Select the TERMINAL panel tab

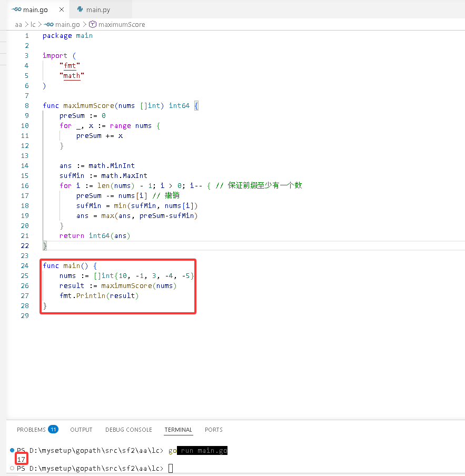tap(178, 430)
